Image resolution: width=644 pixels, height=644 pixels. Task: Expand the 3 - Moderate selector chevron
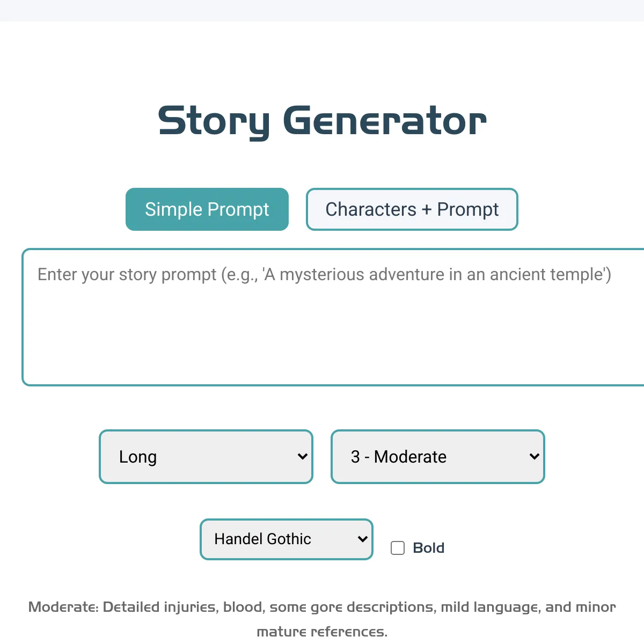click(533, 457)
